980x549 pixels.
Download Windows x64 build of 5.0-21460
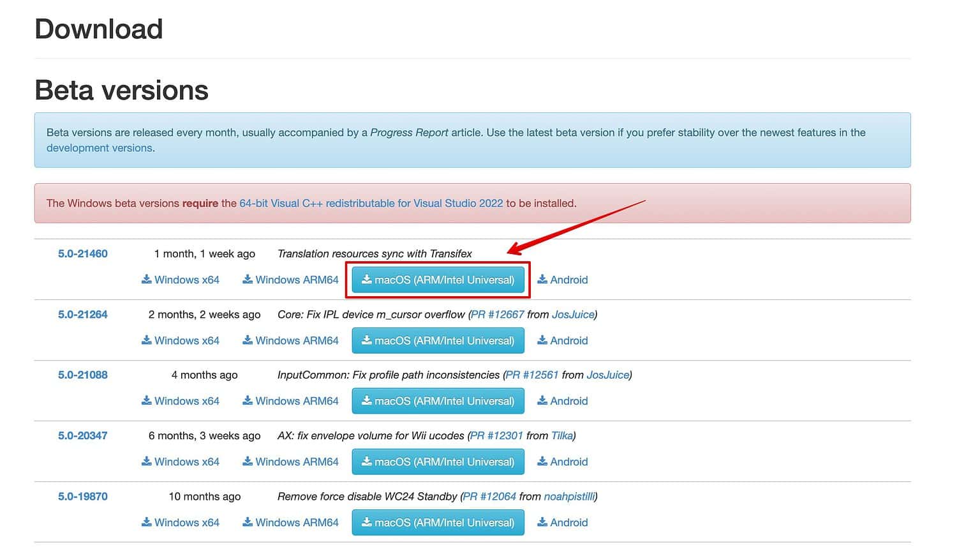(x=181, y=280)
